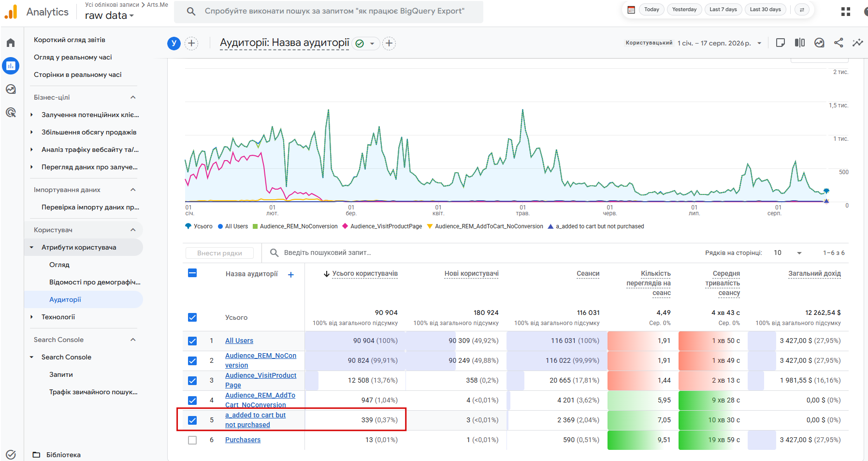Collapse the Бізнес-цілі section
Screen dimensions: 868x461
tap(133, 97)
